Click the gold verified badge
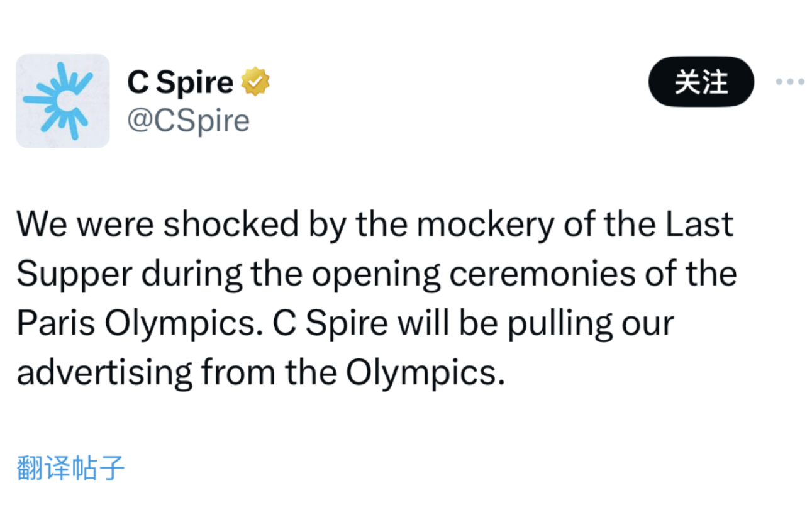This screenshot has height=505, width=812. pos(256,82)
